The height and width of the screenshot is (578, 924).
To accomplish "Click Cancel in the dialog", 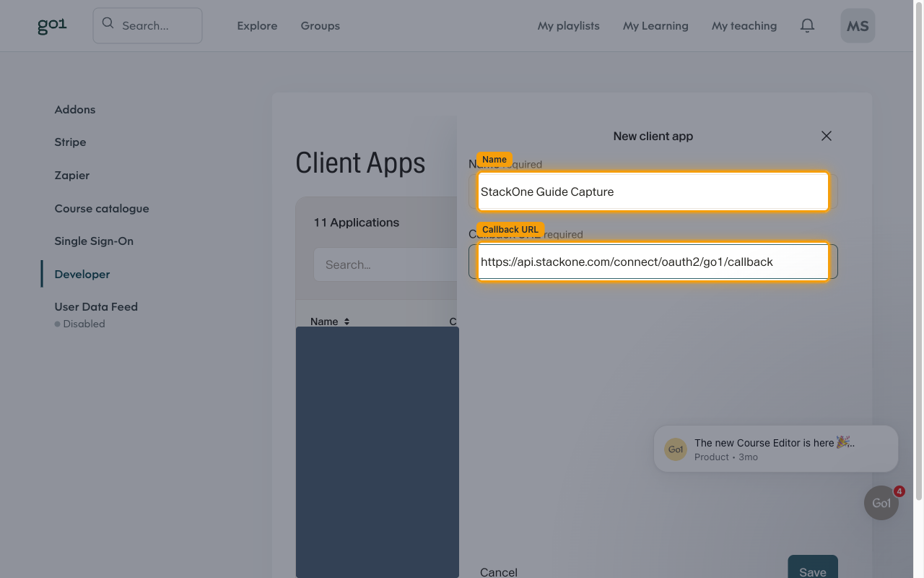I will point(499,571).
